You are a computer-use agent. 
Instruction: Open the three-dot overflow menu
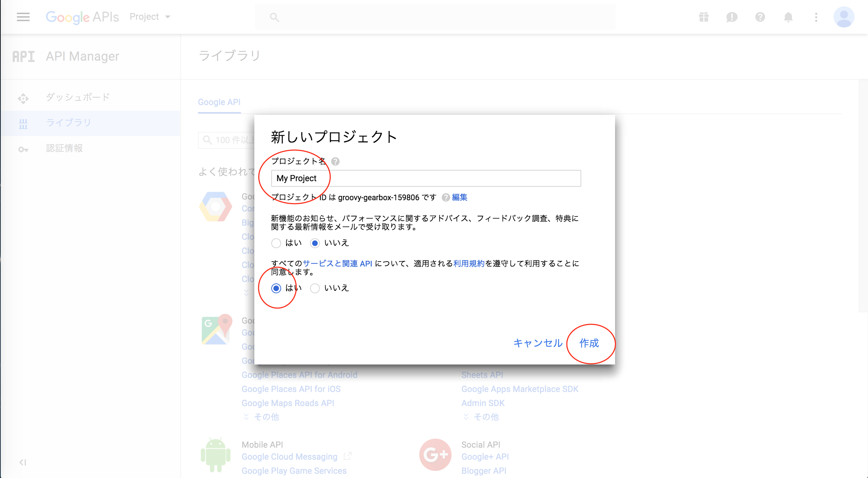[x=816, y=17]
